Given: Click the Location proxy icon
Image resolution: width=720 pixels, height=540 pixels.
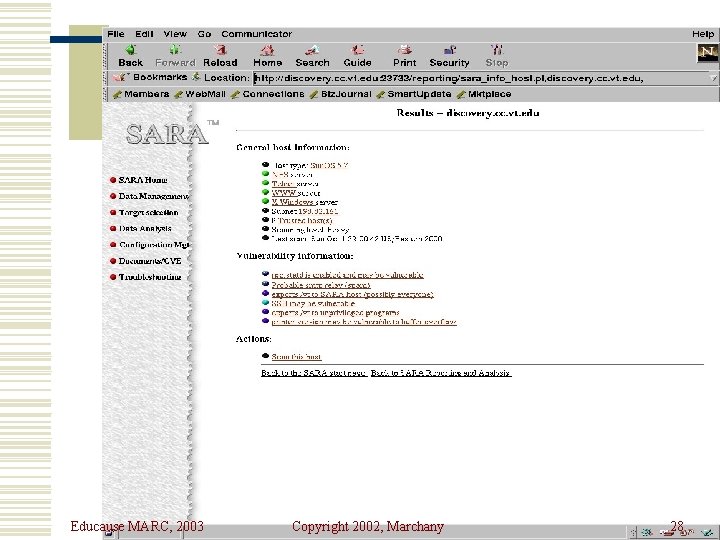Looking at the screenshot, I should point(196,77).
